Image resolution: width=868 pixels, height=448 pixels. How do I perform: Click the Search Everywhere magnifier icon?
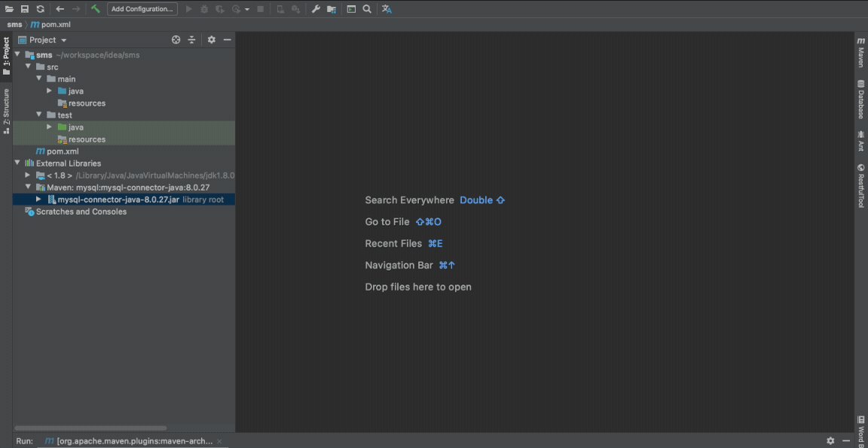coord(367,9)
